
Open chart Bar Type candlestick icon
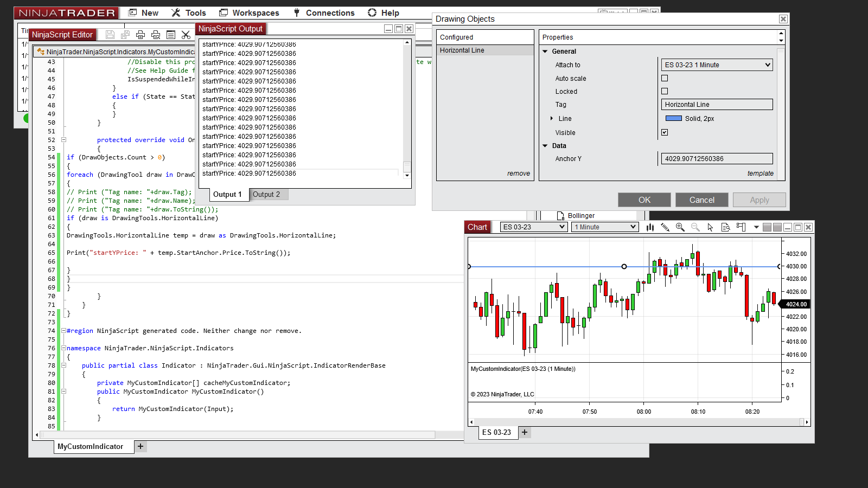[650, 227]
